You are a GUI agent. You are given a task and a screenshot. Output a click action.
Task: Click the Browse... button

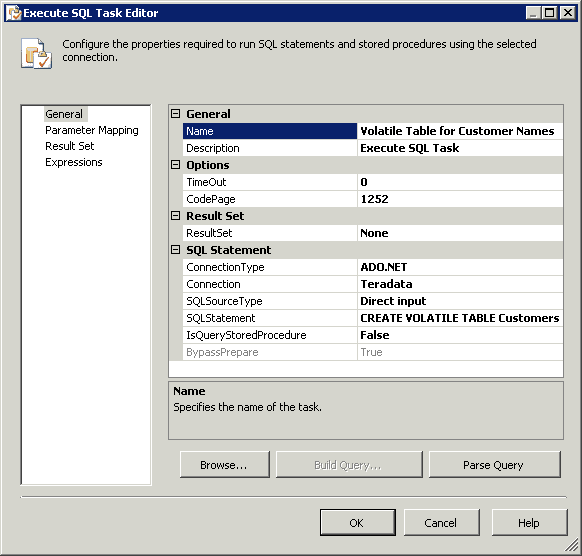[225, 464]
